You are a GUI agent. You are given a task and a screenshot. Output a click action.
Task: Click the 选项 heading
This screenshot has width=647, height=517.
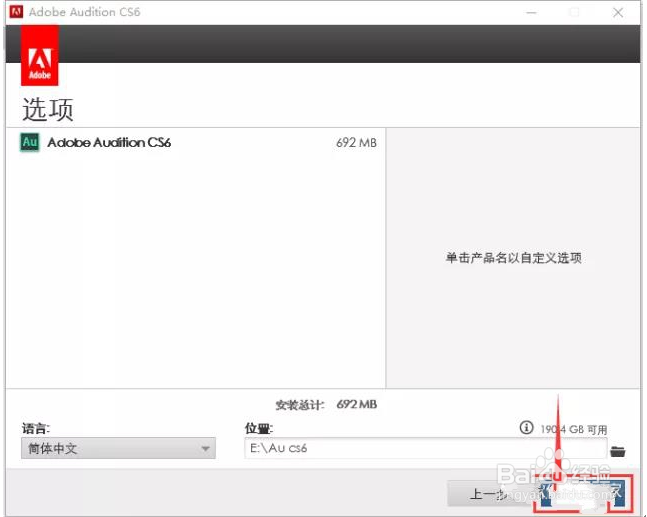click(x=48, y=109)
